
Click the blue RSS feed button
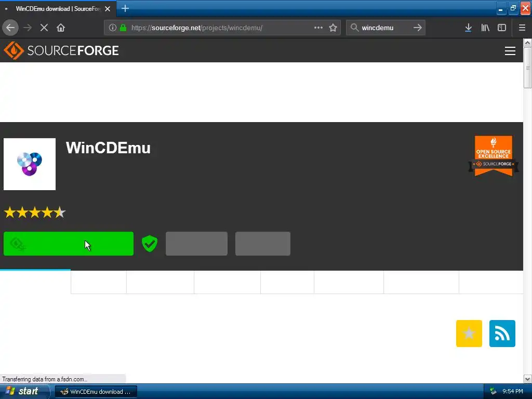502,334
